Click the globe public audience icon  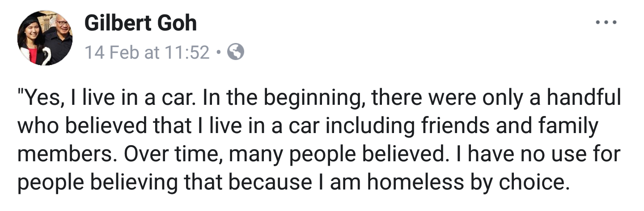point(236,53)
